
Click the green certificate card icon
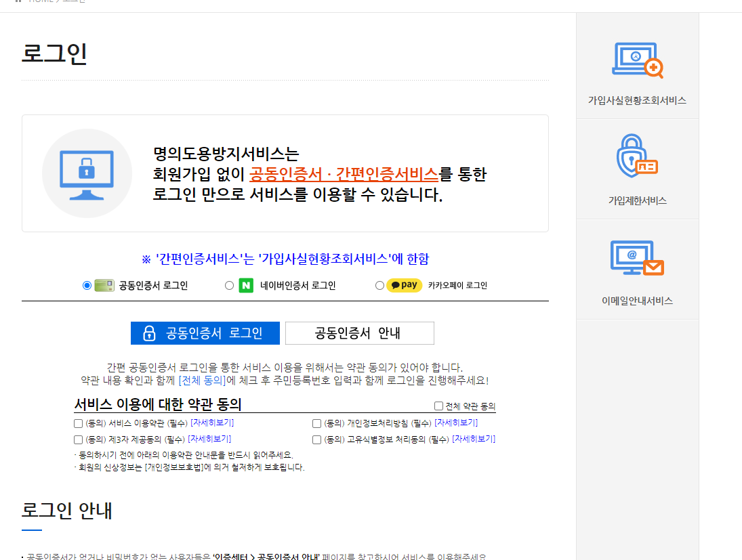tap(104, 285)
